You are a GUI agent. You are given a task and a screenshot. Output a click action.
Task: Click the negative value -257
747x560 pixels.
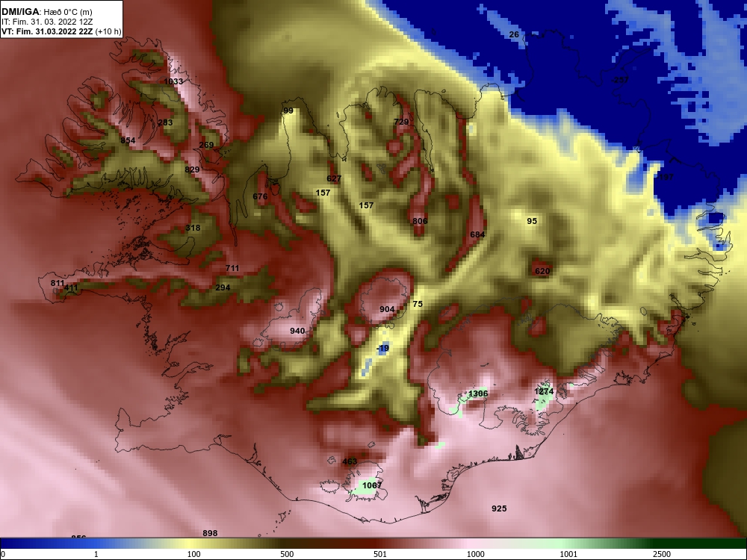pyautogui.click(x=620, y=81)
